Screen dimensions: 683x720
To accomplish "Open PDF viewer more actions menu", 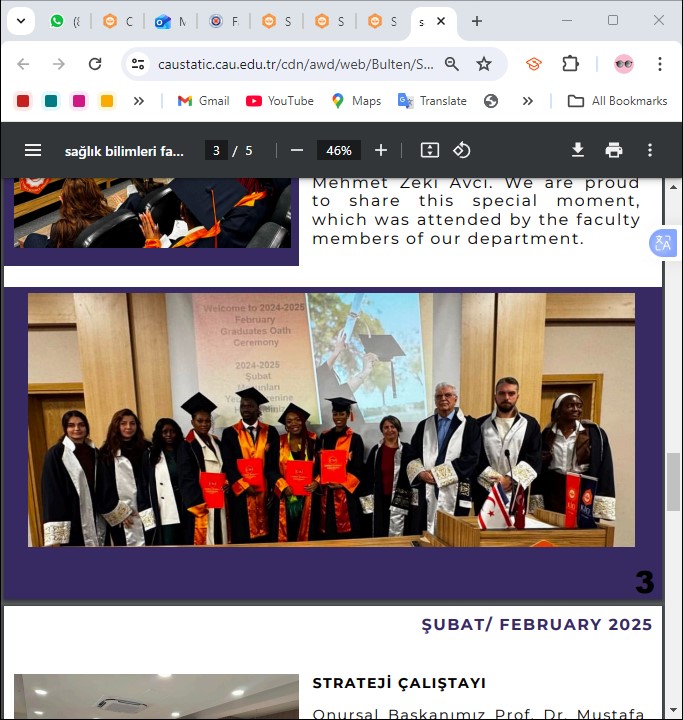I will click(649, 150).
